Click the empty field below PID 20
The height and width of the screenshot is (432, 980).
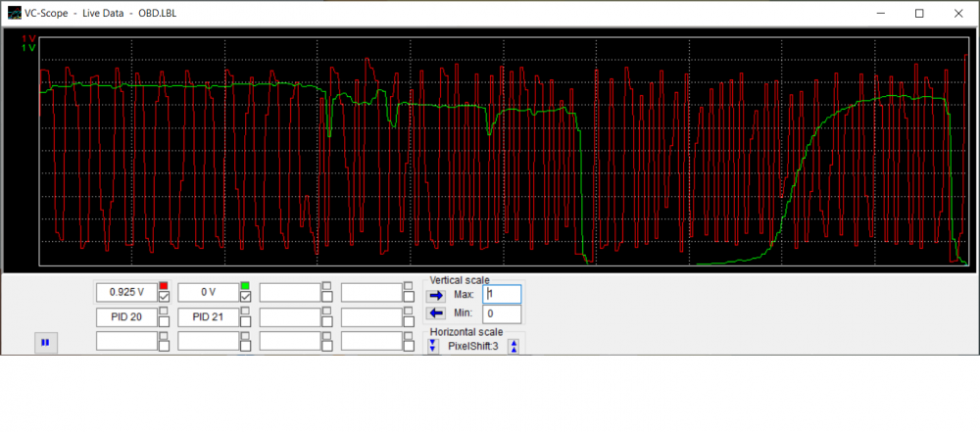126,341
